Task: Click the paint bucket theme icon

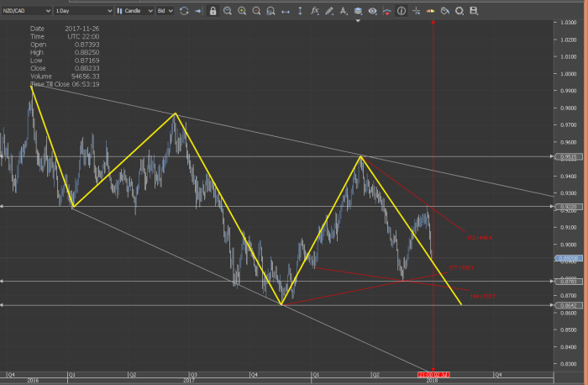Action: tap(444, 11)
